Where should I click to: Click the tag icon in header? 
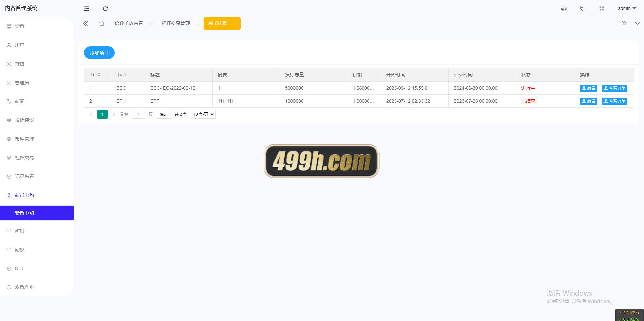pyautogui.click(x=583, y=9)
